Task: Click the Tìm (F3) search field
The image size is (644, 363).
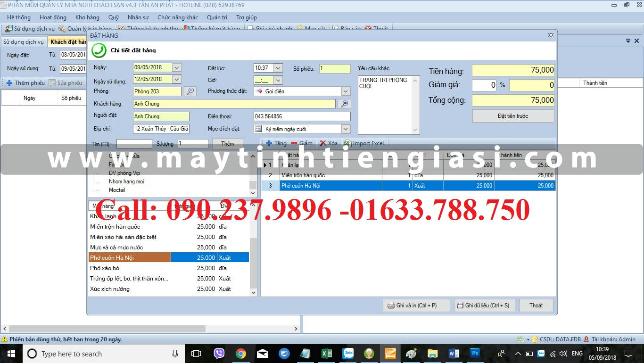Action: (x=134, y=143)
